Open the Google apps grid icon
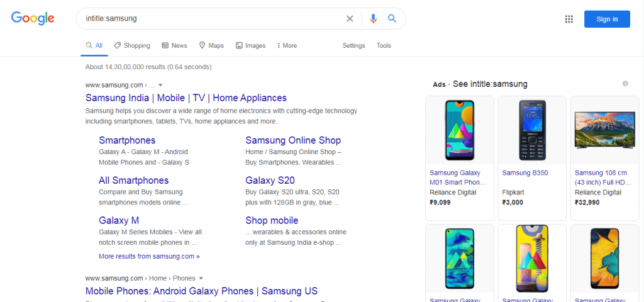 (x=569, y=19)
